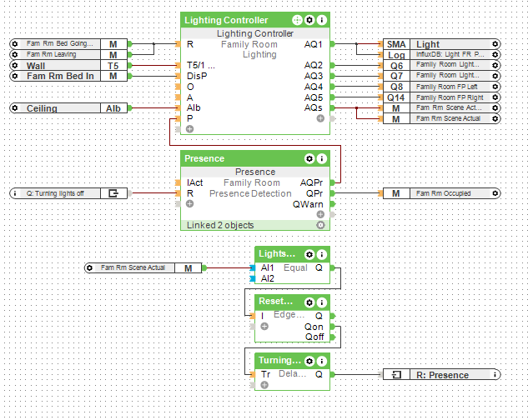Expand outputs with plus below AQs on Lighting Controller
The height and width of the screenshot is (420, 528).
pos(320,119)
